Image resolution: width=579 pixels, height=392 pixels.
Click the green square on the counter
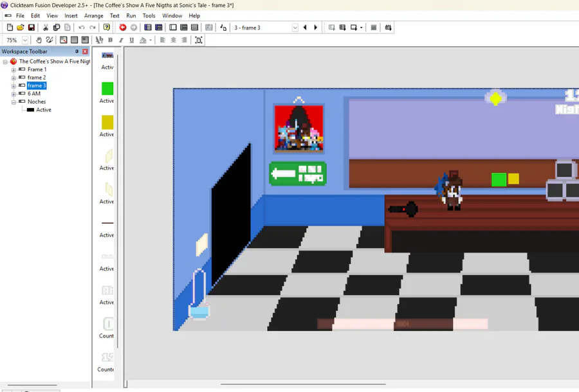499,179
